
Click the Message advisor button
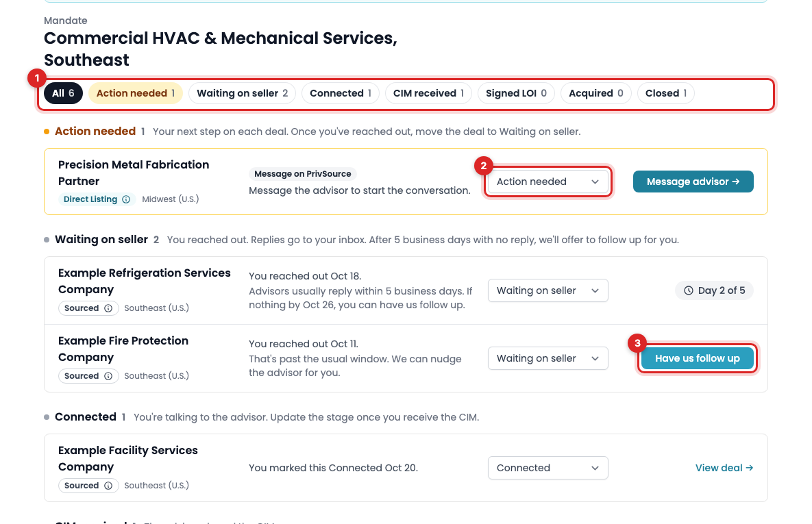coord(693,182)
